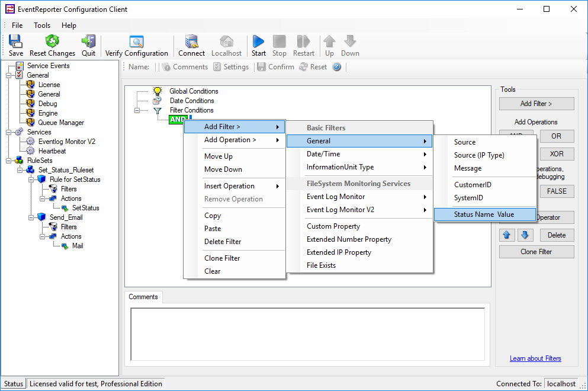Click the Confirm toolbar button
Viewport: 588px width, 391px height.
[275, 67]
